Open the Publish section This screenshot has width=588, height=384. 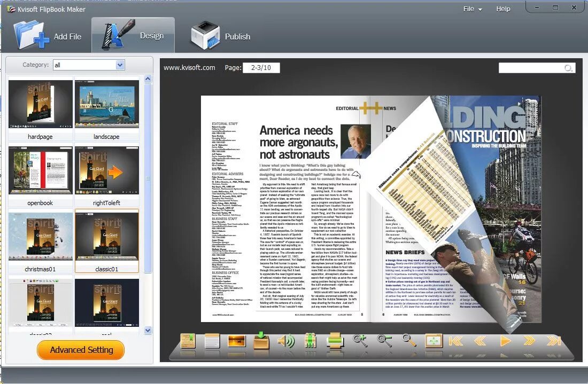pyautogui.click(x=220, y=36)
